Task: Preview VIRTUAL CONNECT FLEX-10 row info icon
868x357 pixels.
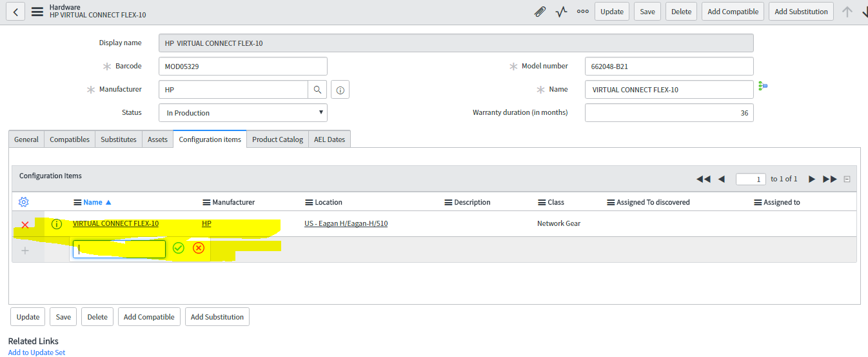Action: 56,224
